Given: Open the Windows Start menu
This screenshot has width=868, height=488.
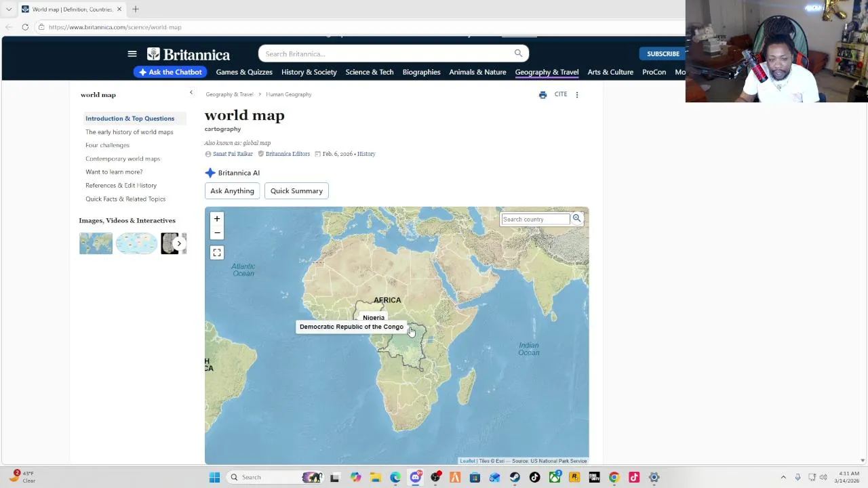Looking at the screenshot, I should pos(214,477).
